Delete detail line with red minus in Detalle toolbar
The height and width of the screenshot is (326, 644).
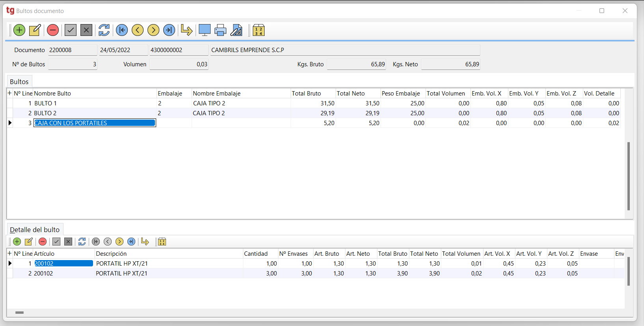click(43, 242)
